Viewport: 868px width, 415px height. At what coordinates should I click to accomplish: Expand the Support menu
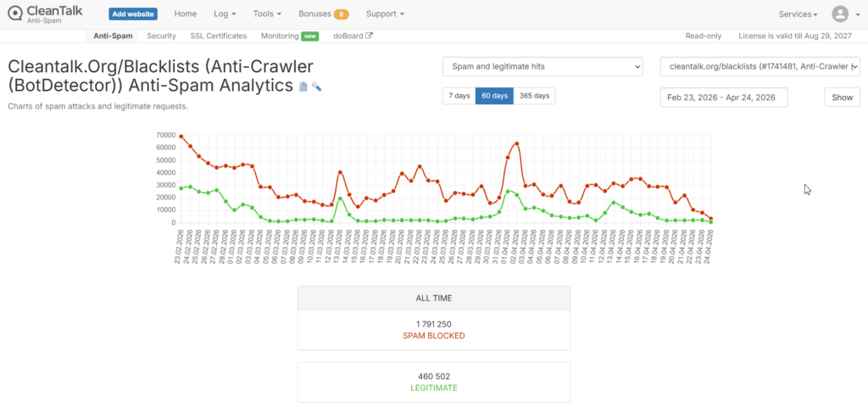385,14
